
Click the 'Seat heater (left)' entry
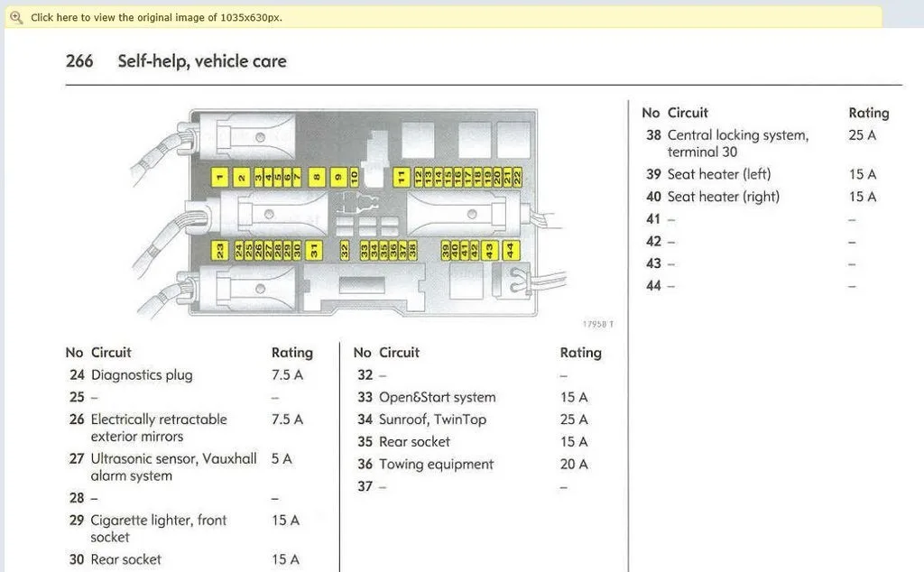719,174
